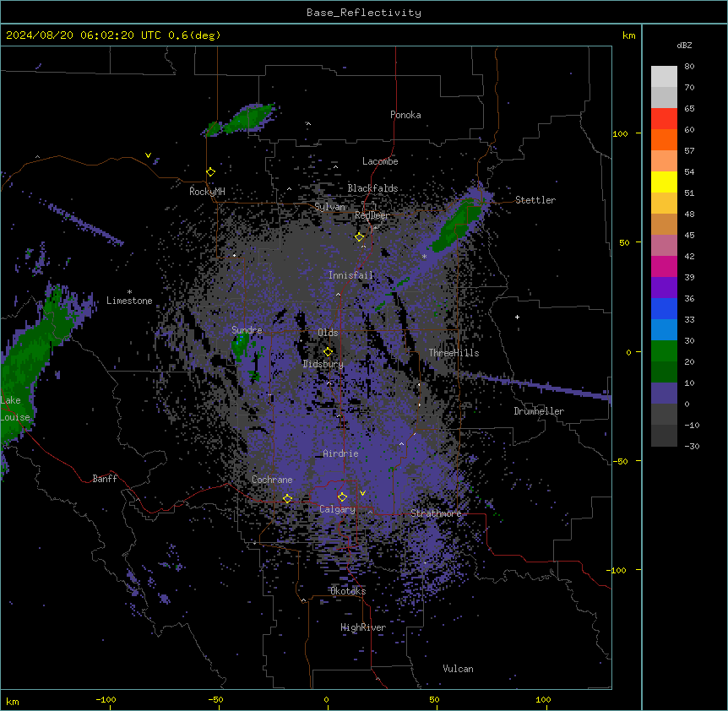
Task: Click the purple 10 dBZ legend swatch
Action: point(664,393)
